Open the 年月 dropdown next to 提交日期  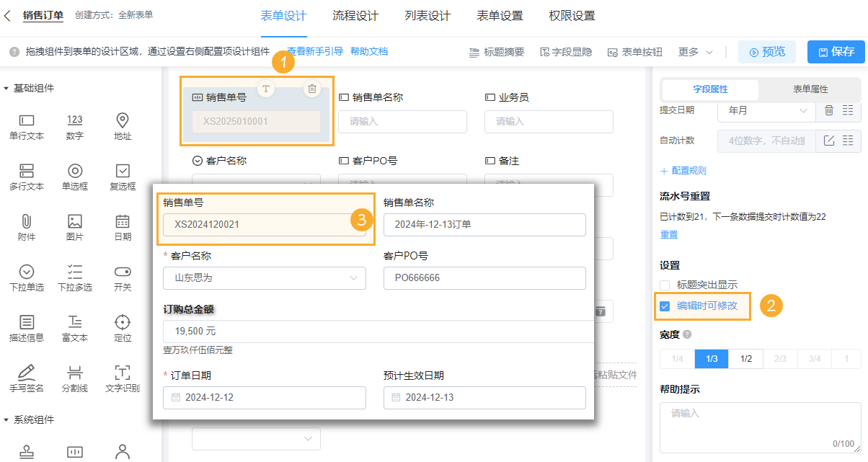tap(766, 112)
